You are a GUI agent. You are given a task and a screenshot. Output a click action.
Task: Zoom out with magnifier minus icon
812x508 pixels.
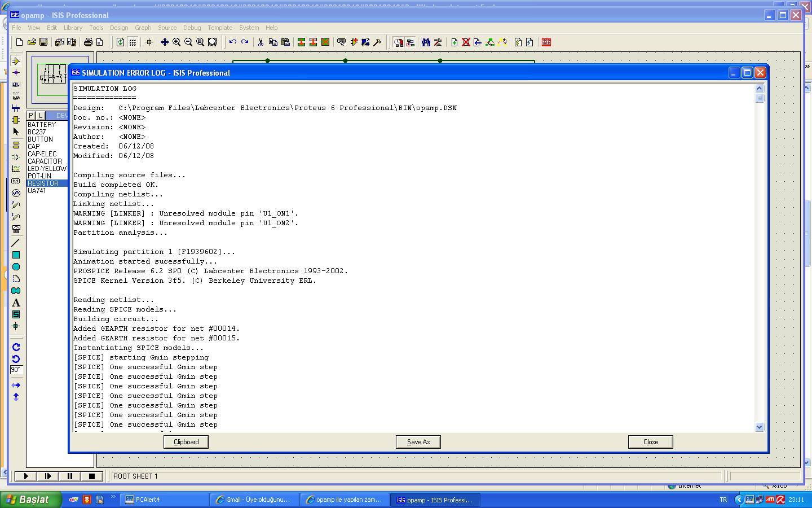click(188, 42)
